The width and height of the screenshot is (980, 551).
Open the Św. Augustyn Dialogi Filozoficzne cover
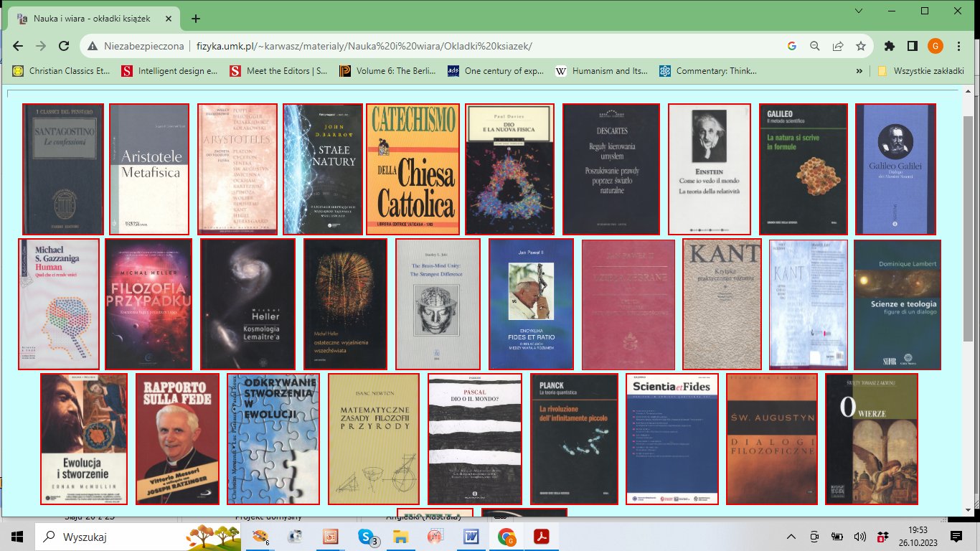[772, 439]
